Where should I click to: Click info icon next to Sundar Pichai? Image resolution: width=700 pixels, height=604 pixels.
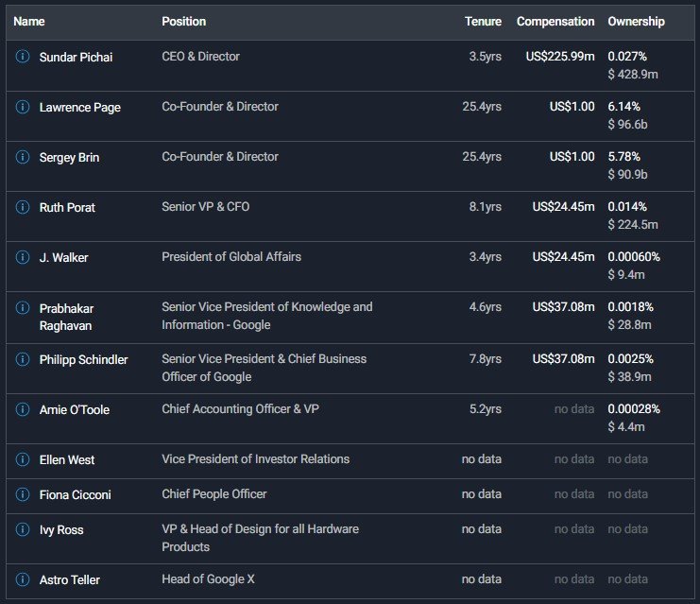(23, 57)
